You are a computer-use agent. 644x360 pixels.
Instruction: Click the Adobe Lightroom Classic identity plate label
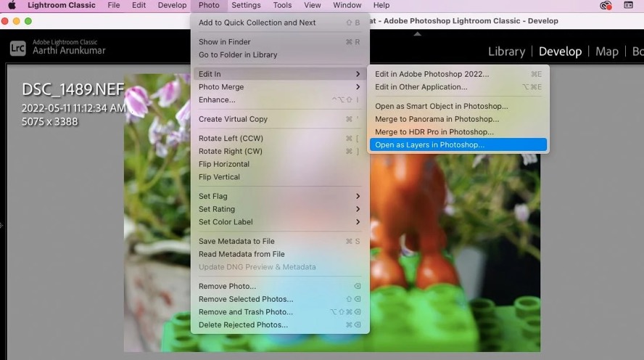tap(65, 42)
